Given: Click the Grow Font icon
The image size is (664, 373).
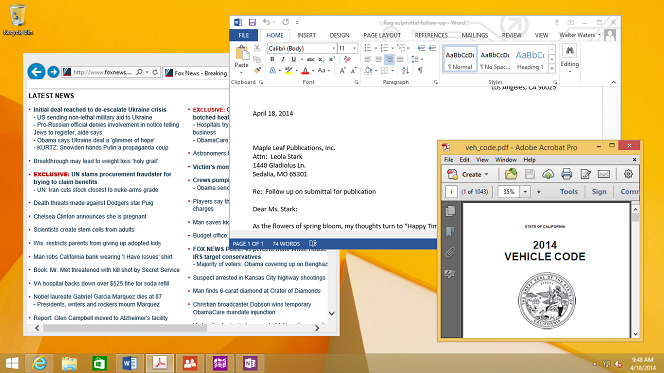Looking at the screenshot, I should coord(342,70).
